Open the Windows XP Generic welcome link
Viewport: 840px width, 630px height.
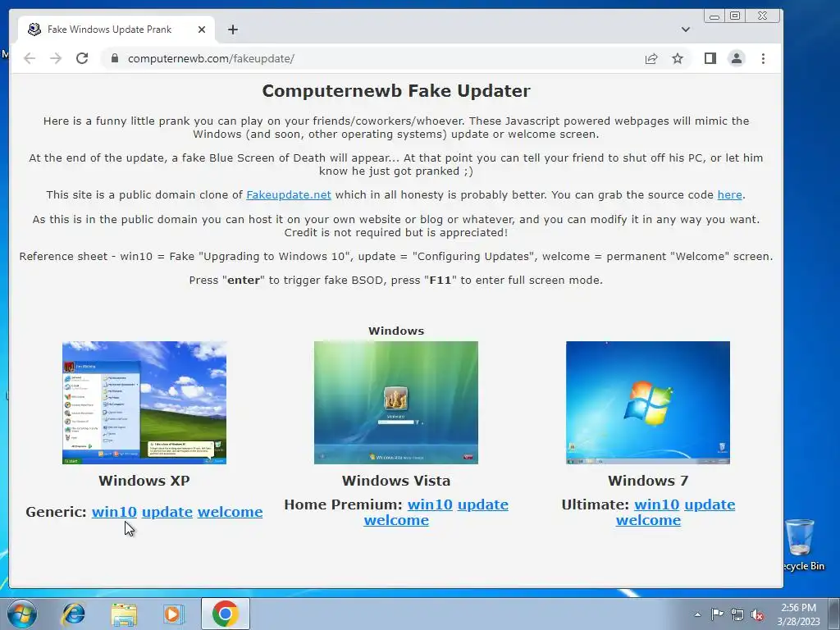pyautogui.click(x=231, y=512)
